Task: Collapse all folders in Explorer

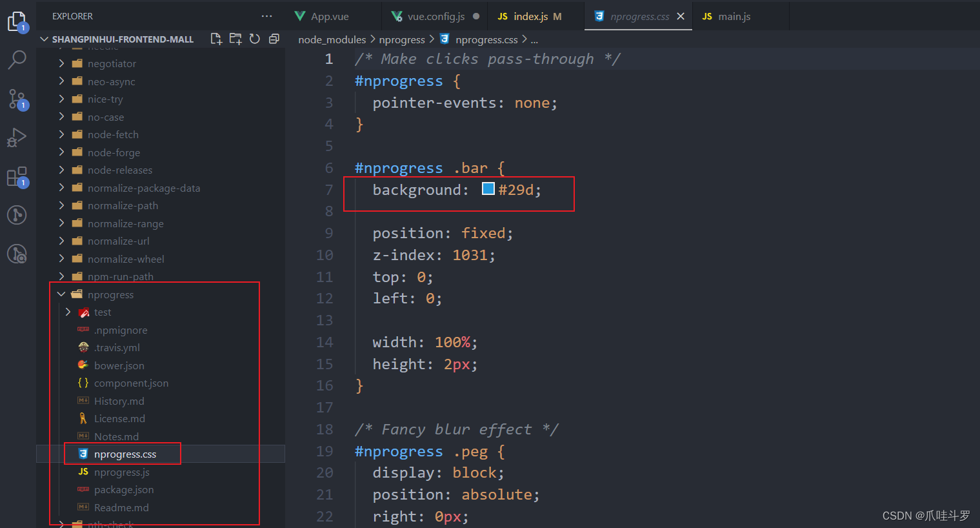Action: click(x=274, y=39)
